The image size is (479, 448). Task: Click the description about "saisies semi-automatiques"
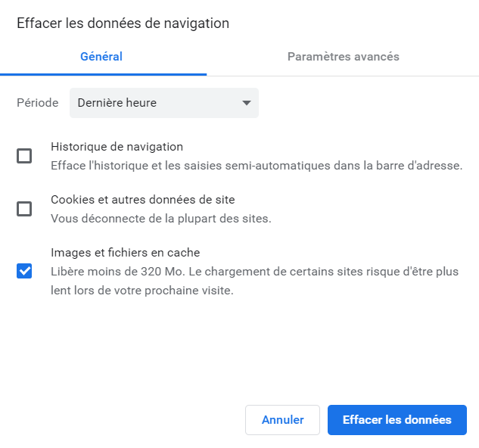[x=256, y=165]
